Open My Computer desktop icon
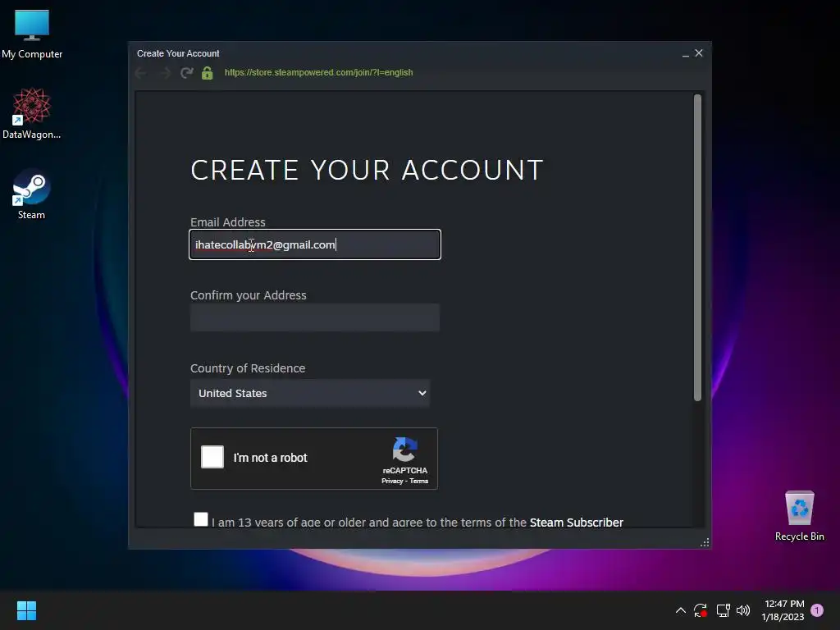840x630 pixels. click(32, 33)
